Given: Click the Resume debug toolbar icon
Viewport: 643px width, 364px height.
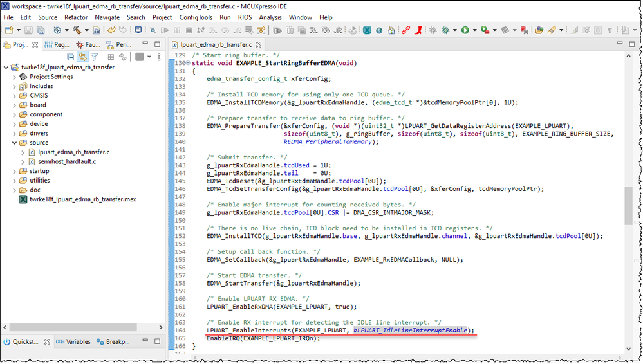Looking at the screenshot, I should click(x=165, y=30).
